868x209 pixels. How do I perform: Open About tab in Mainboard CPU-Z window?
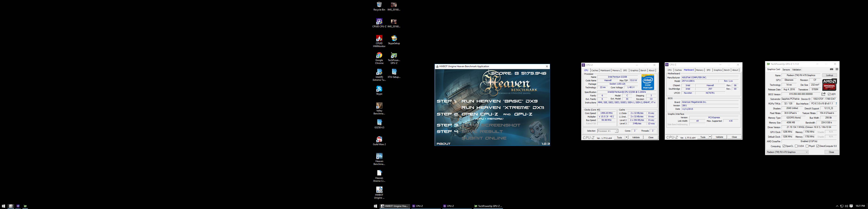pyautogui.click(x=735, y=70)
